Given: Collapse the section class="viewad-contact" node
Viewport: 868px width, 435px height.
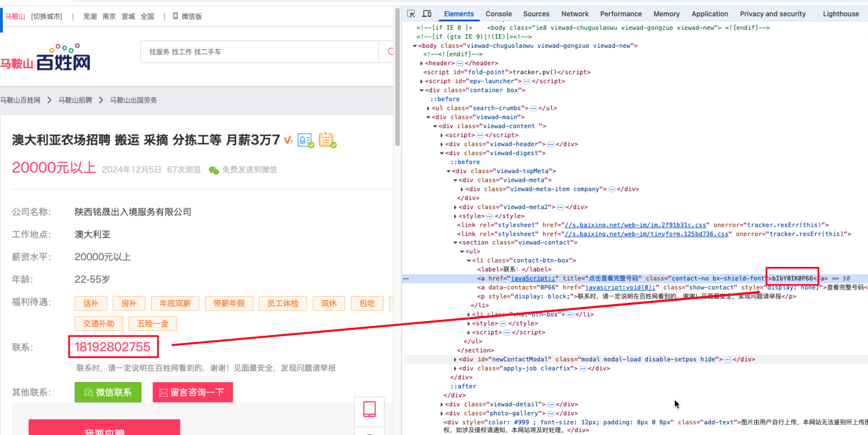Looking at the screenshot, I should pos(455,243).
